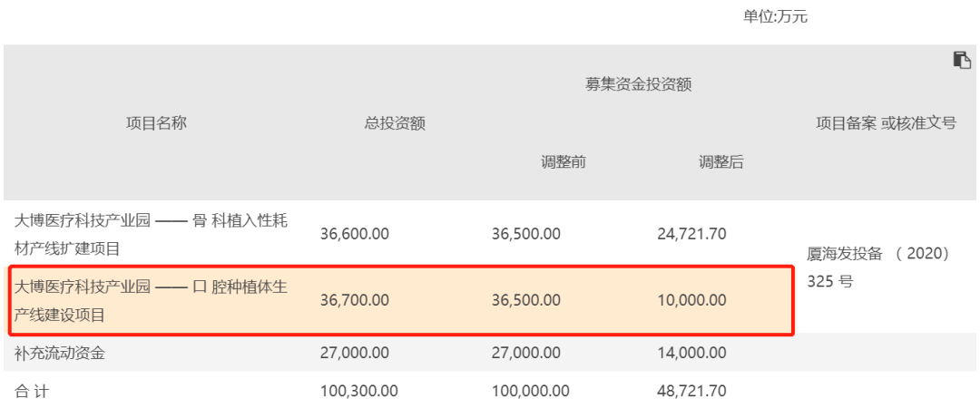The height and width of the screenshot is (418, 980).
Task: Click the 调整后 sub-header
Action: (721, 162)
